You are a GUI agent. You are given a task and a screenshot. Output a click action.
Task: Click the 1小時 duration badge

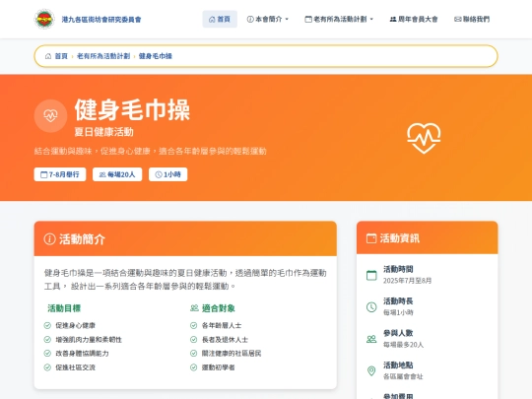coord(167,174)
